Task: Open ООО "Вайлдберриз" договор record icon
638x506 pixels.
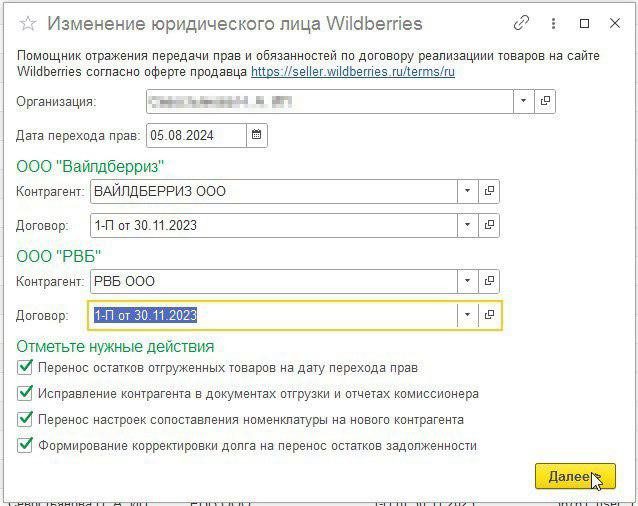Action: pos(490,225)
